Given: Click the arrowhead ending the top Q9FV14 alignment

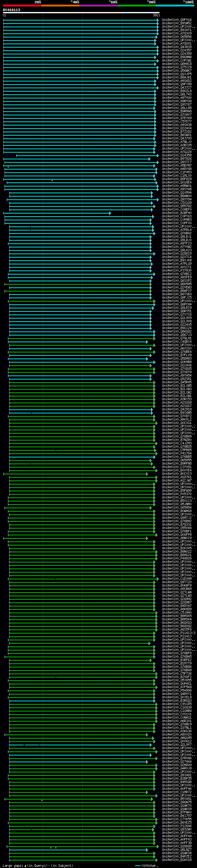Looking at the screenshot, I should [158, 20].
